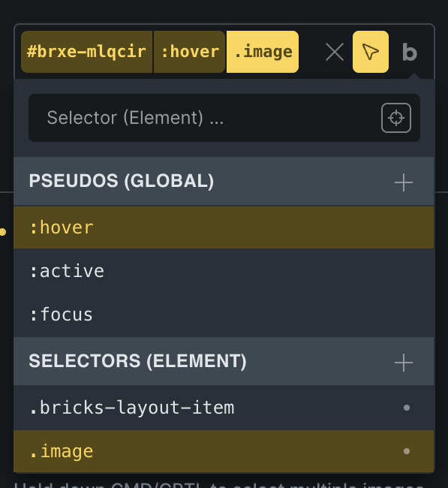Click the X icon to clear selector
The width and height of the screenshot is (448, 488).
point(335,52)
